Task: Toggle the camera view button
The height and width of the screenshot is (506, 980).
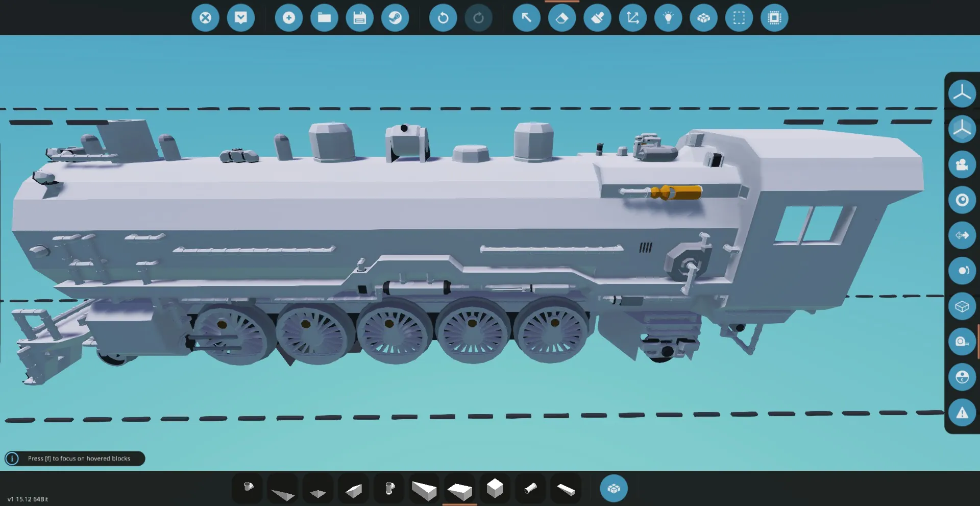Action: [962, 164]
